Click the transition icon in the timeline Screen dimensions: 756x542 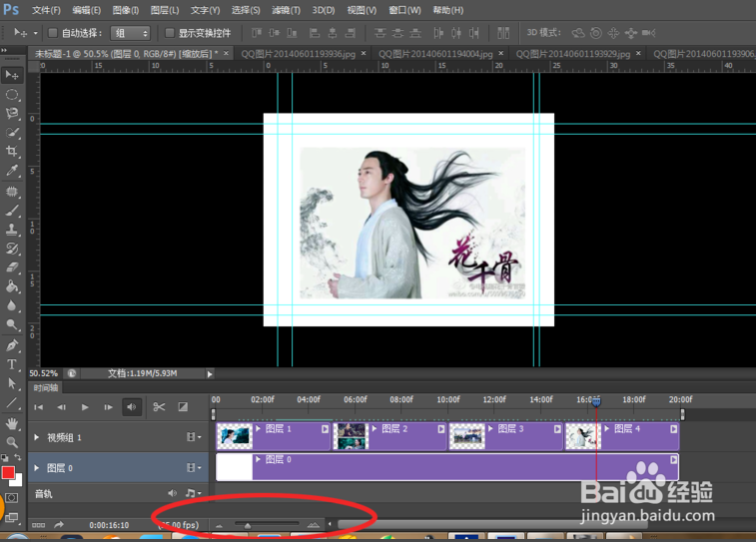tap(183, 407)
